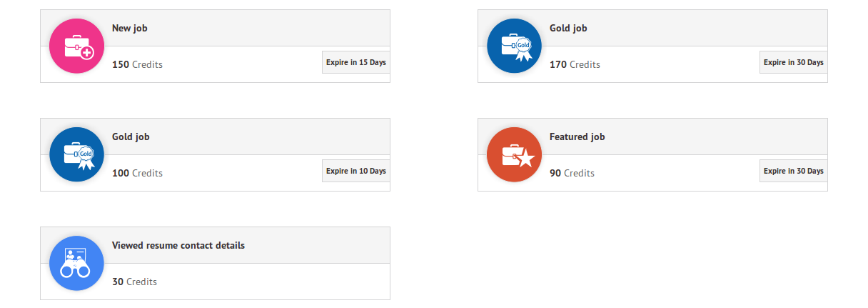This screenshot has height=308, width=868.
Task: Click the 30 Credits amount
Action: point(134,282)
